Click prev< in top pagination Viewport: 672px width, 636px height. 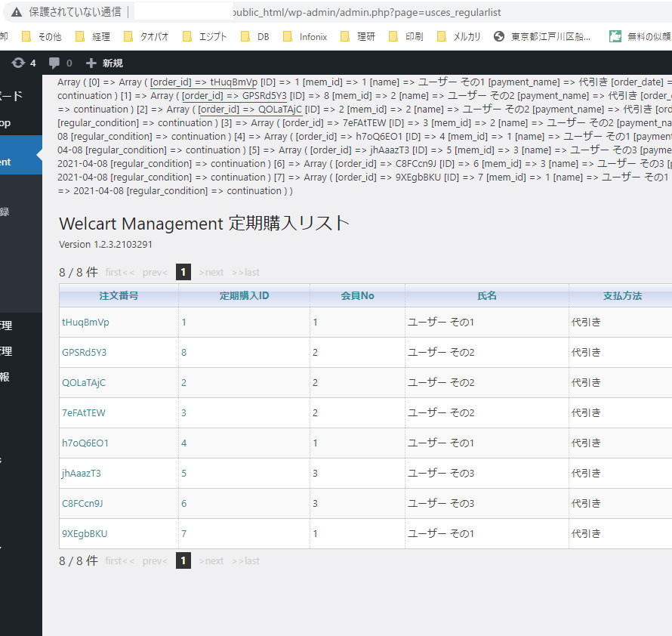[155, 273]
